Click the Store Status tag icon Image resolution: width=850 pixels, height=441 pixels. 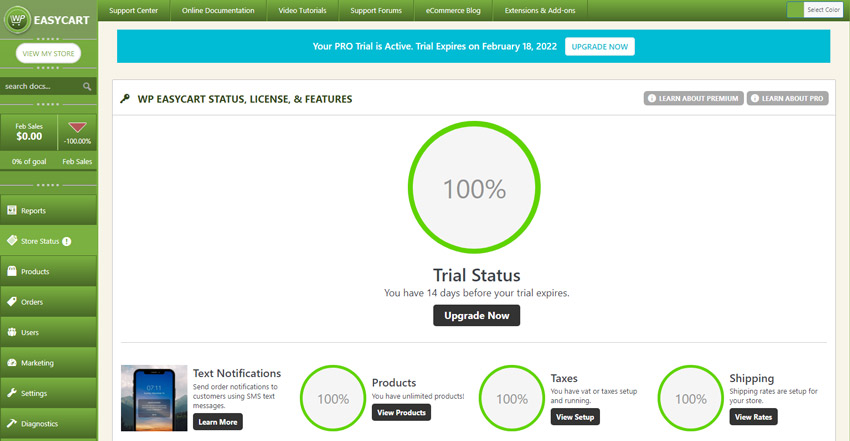point(12,241)
